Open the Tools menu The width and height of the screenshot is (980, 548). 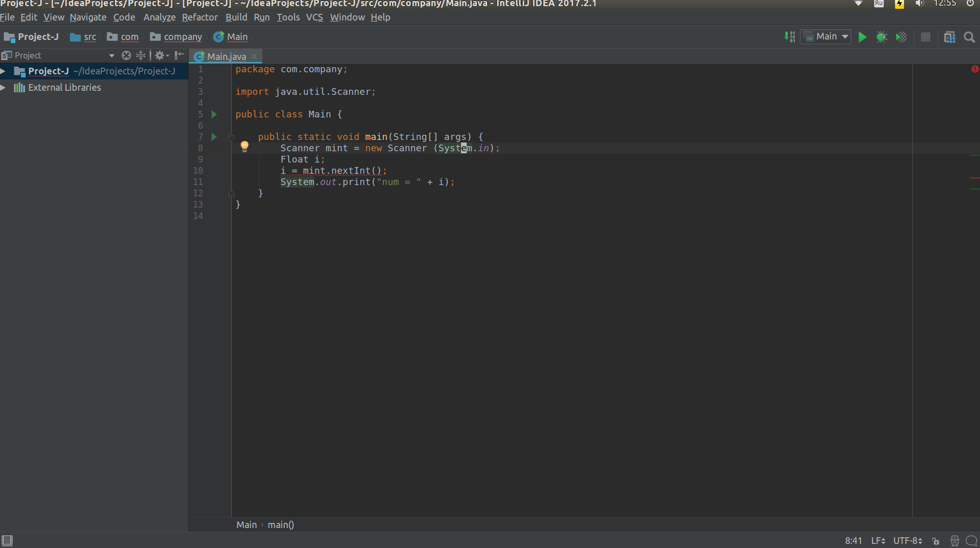tap(288, 17)
